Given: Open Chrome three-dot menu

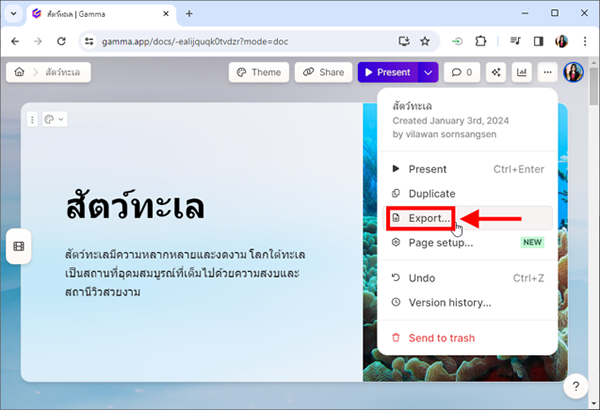Looking at the screenshot, I should (585, 41).
